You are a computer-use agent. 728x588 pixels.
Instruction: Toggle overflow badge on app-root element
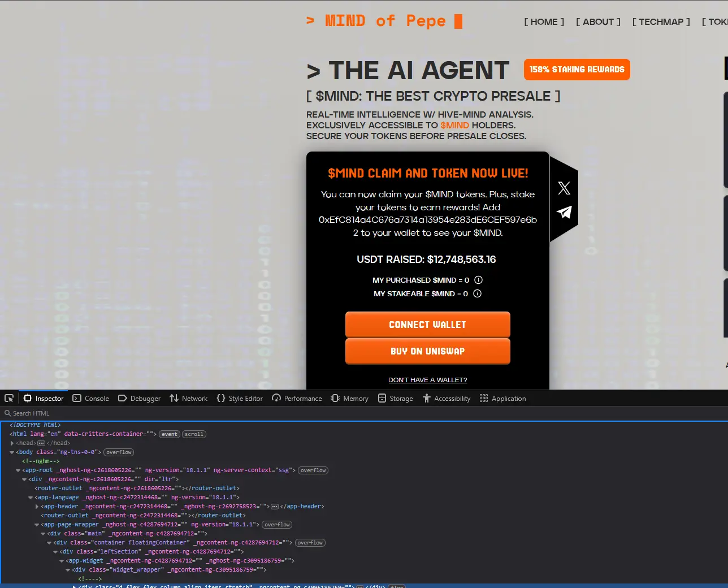tap(313, 470)
